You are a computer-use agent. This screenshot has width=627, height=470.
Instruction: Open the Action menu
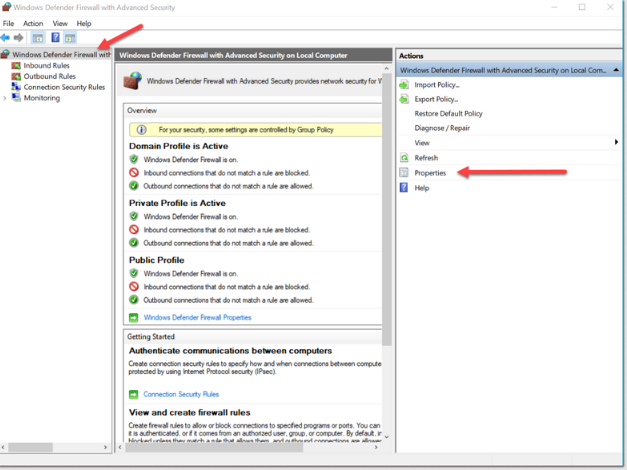tap(33, 24)
